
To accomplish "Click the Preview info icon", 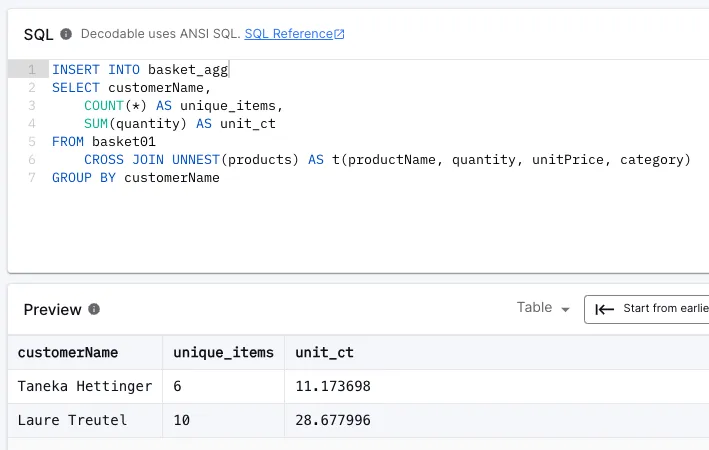I will click(x=94, y=309).
